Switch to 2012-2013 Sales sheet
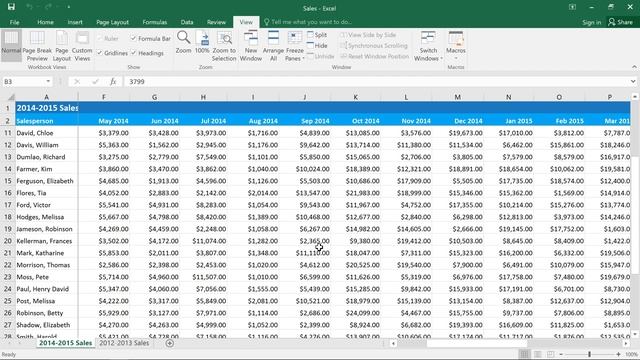This screenshot has height=360, width=640. point(124,343)
